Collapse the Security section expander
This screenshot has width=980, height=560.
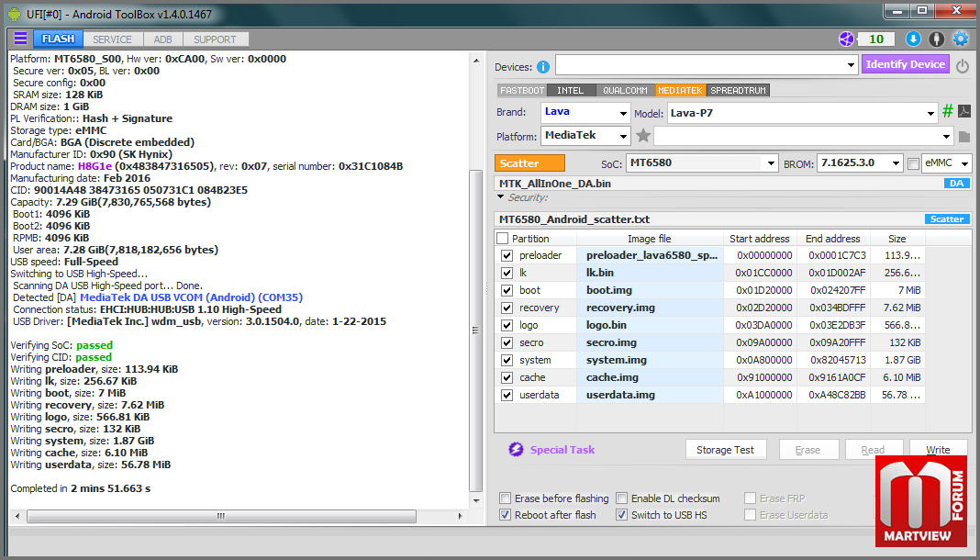pyautogui.click(x=500, y=196)
